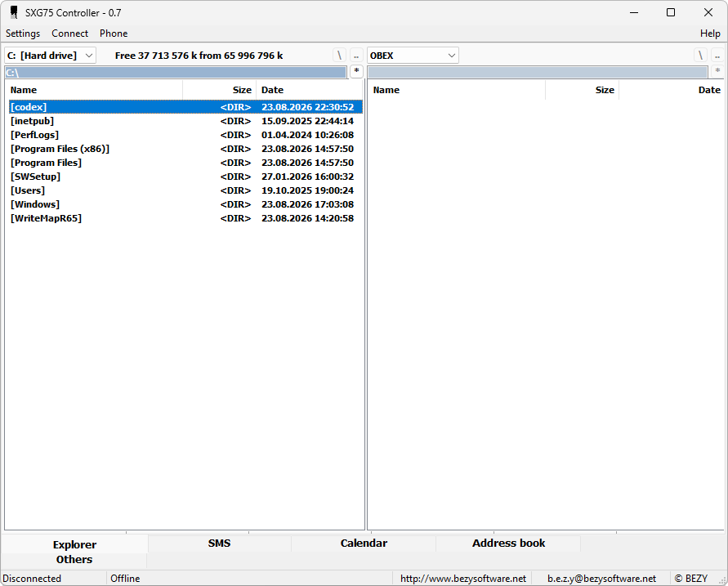Viewport: 728px width, 586px height.
Task: Click date 01.04.2024 10:26:08
Action: pos(307,135)
